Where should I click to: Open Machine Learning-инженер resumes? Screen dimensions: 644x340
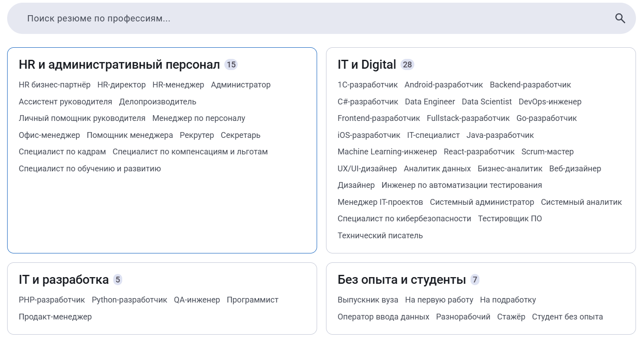coord(387,152)
